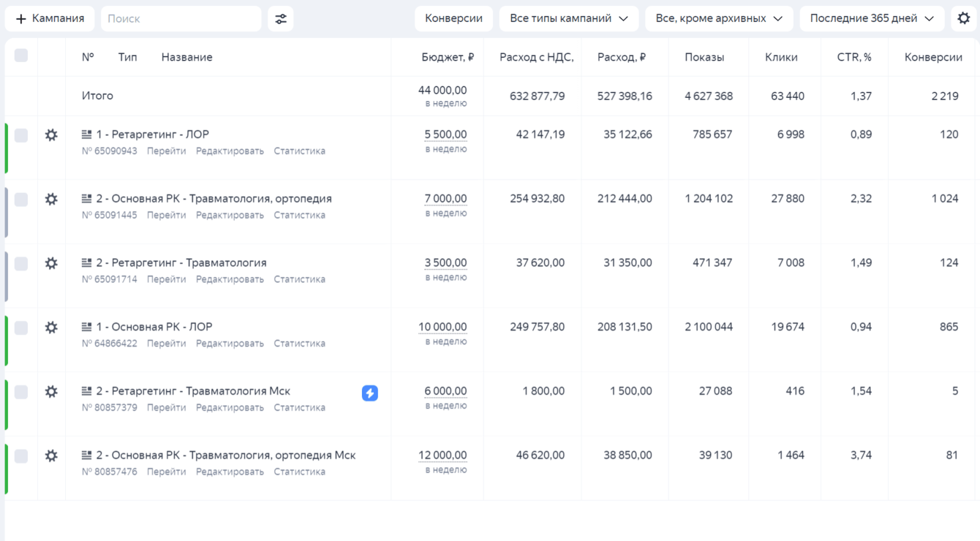Click the Поиск search field
Image resolution: width=980 pixels, height=541 pixels.
[x=181, y=19]
